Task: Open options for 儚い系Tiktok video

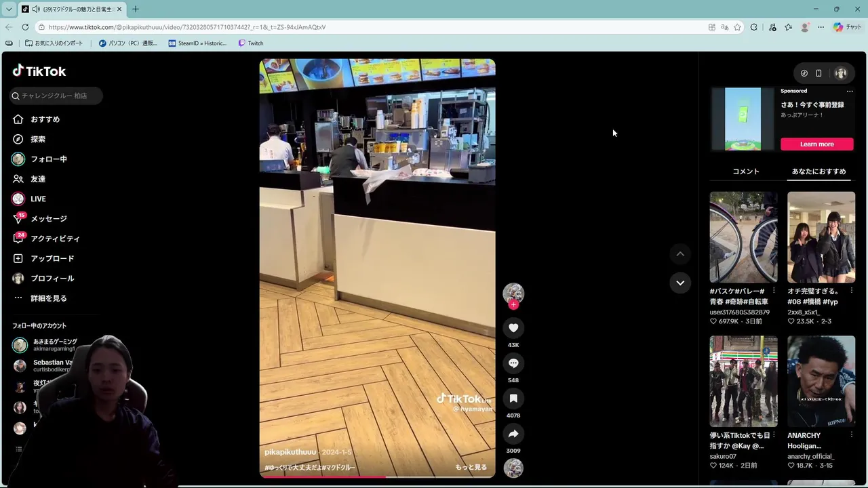Action: click(x=774, y=435)
